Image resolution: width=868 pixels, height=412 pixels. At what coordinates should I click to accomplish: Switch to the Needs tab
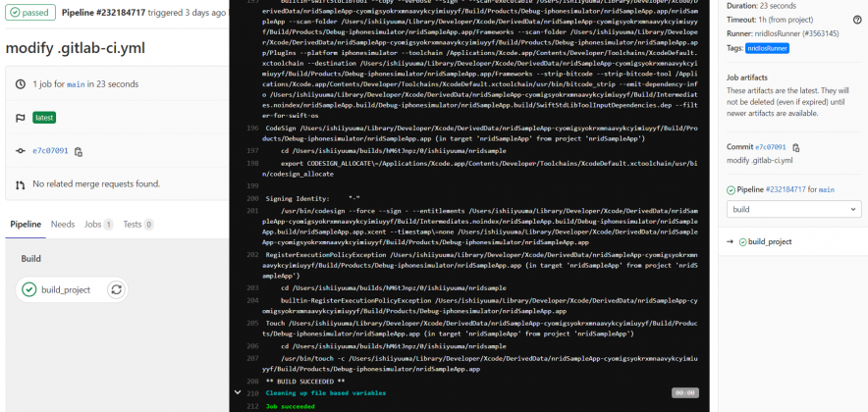[x=63, y=225]
